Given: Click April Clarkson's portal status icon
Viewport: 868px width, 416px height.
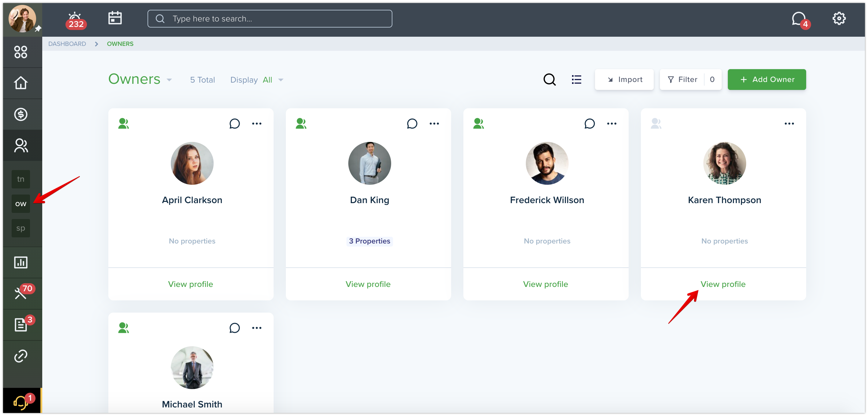Looking at the screenshot, I should pyautogui.click(x=123, y=124).
